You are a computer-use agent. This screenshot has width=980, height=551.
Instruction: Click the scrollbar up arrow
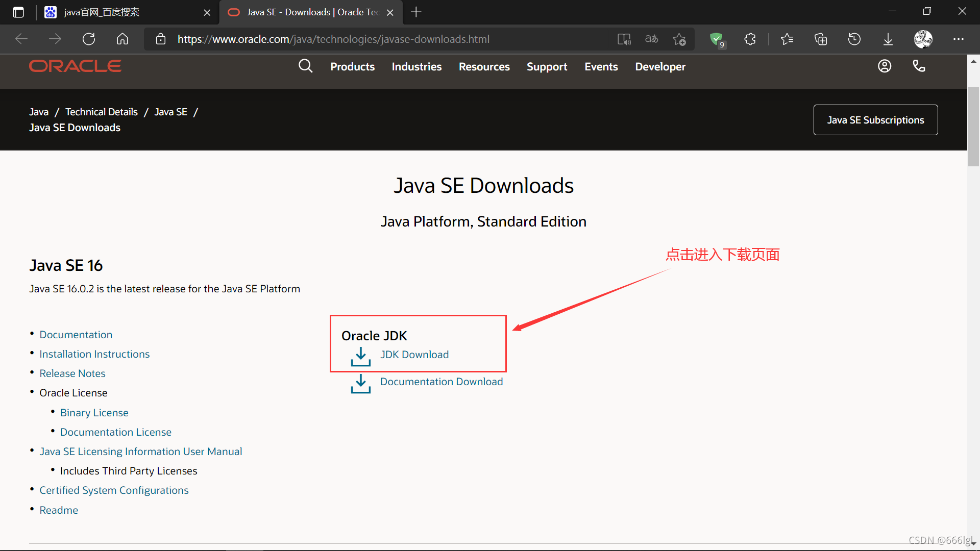pyautogui.click(x=973, y=61)
